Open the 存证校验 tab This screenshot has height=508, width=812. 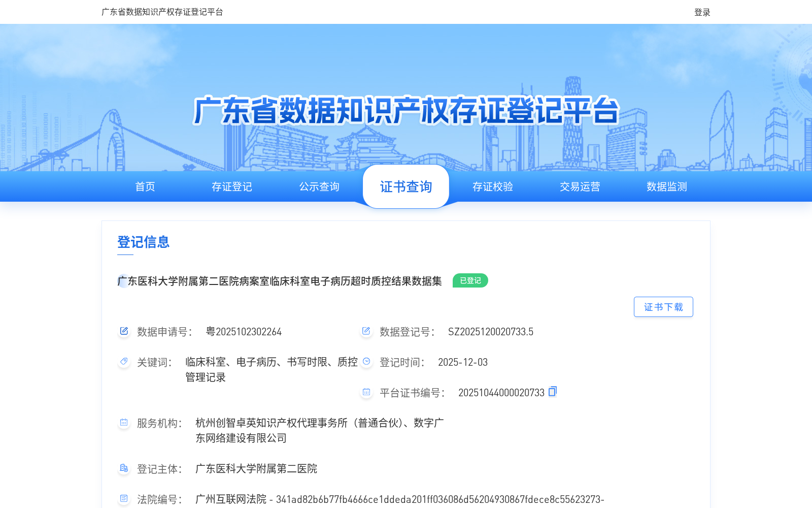point(493,186)
